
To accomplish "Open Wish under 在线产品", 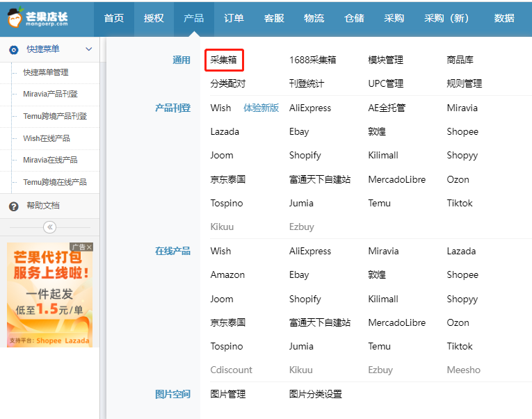I will (x=220, y=252).
